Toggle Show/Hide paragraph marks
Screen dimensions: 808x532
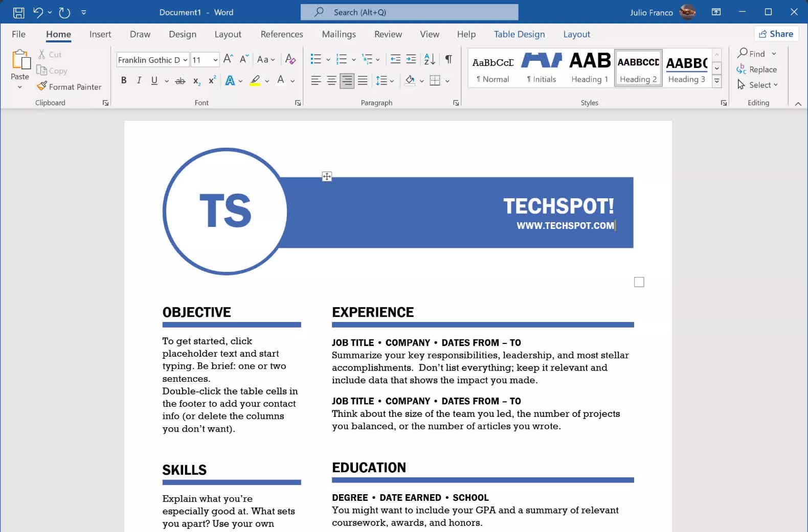tap(448, 59)
